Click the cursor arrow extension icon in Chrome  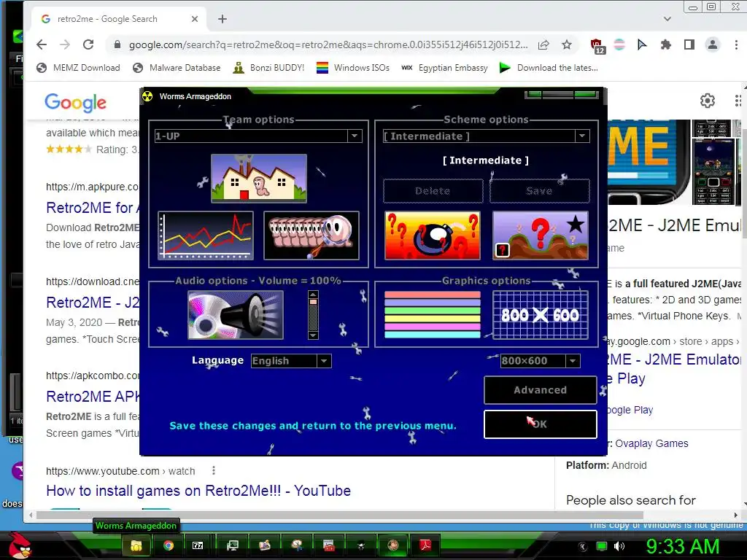click(642, 44)
